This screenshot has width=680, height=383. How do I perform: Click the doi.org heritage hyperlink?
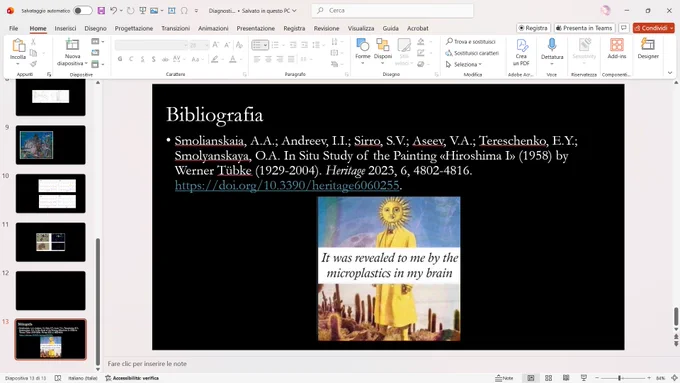tap(287, 185)
